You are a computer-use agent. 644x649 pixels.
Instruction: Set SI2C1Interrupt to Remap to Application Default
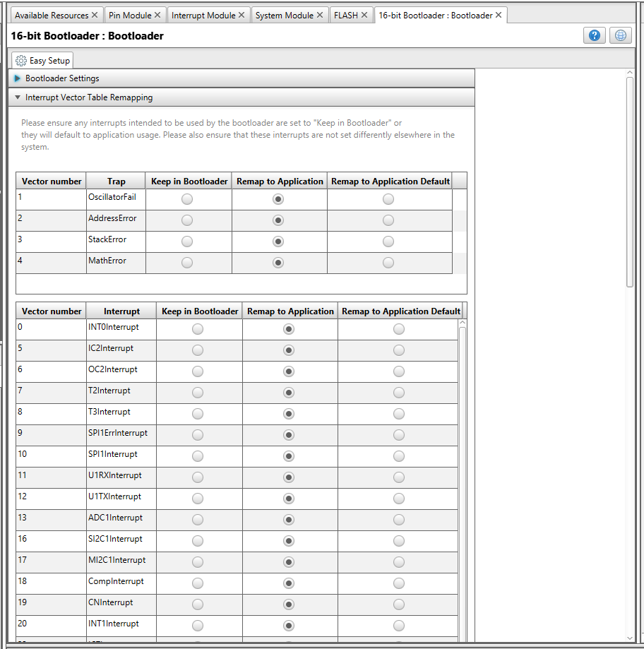coord(399,541)
